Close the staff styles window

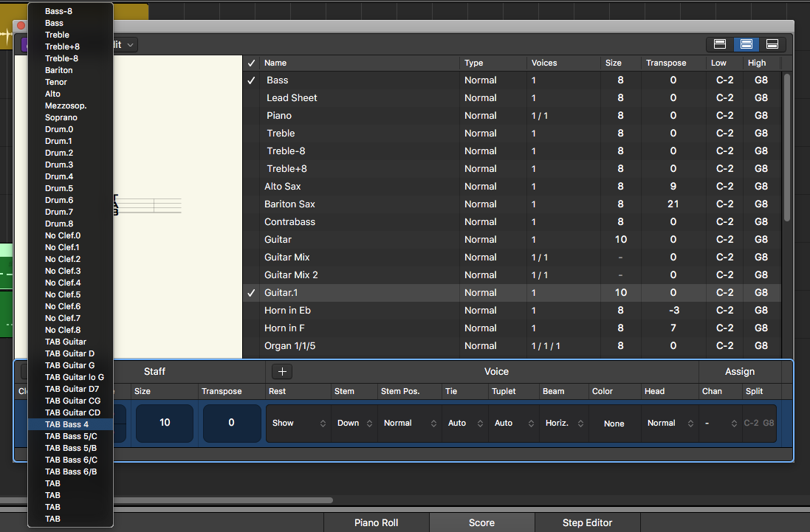[21, 26]
